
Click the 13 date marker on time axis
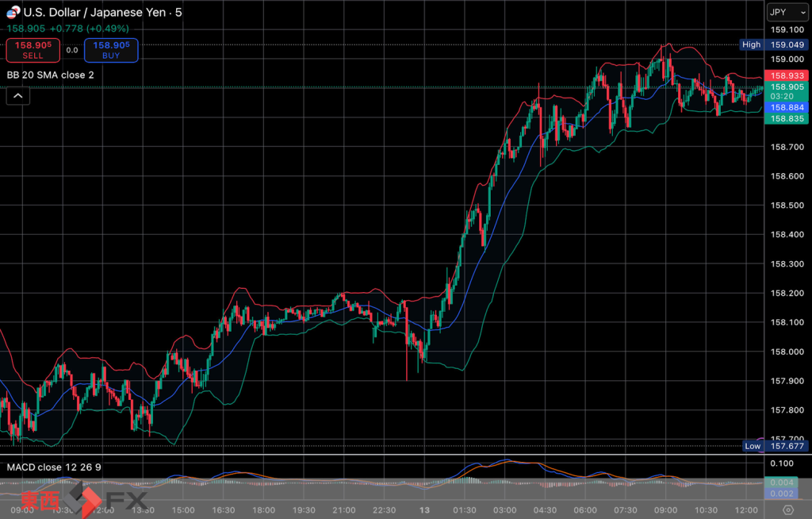point(424,509)
